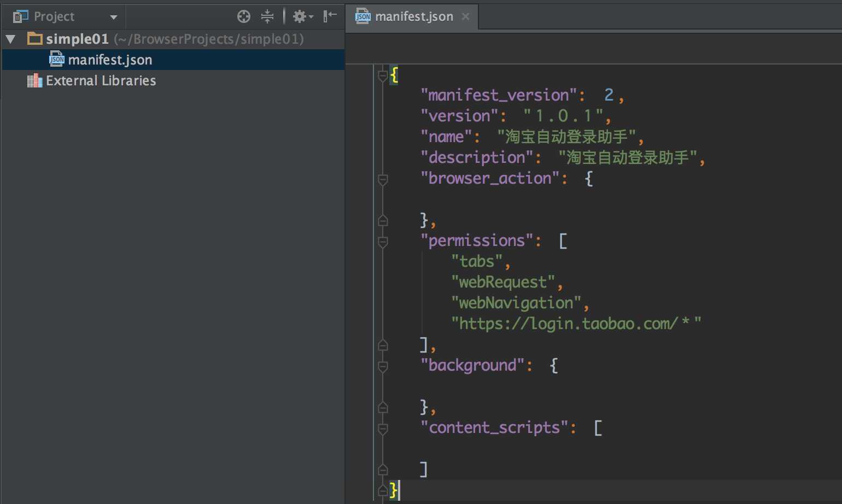The width and height of the screenshot is (842, 504).
Task: Fold the content_scripts array
Action: (x=383, y=428)
